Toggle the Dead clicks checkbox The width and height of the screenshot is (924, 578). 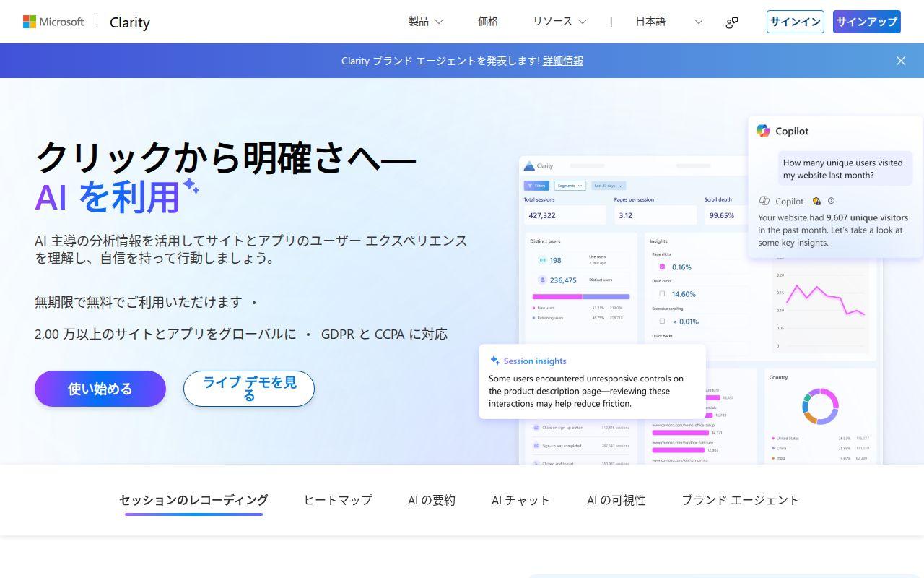click(662, 293)
